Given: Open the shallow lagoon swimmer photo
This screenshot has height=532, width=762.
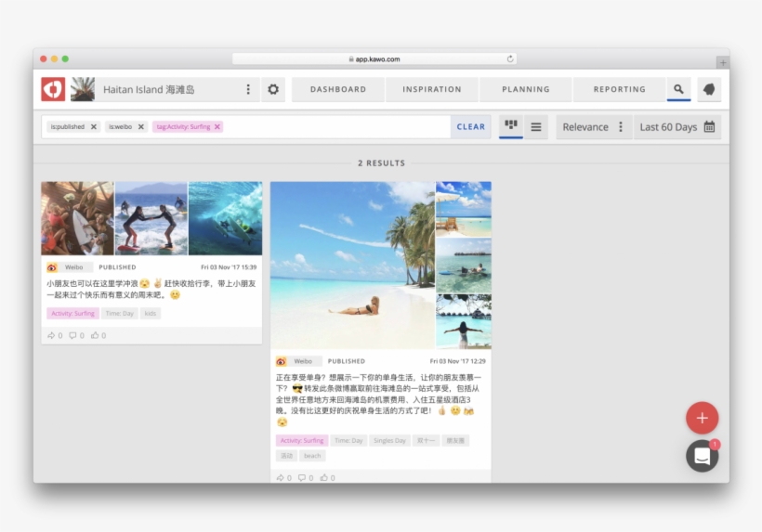Looking at the screenshot, I should pos(464,266).
